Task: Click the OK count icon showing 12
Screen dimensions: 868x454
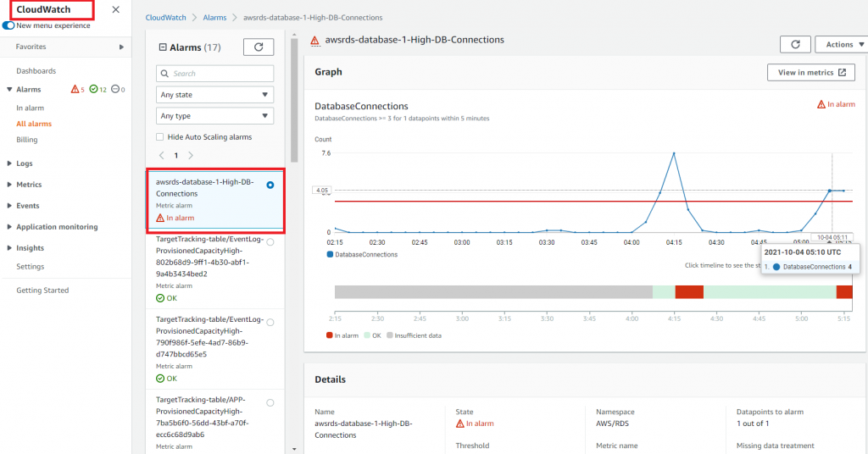Action: [x=93, y=89]
